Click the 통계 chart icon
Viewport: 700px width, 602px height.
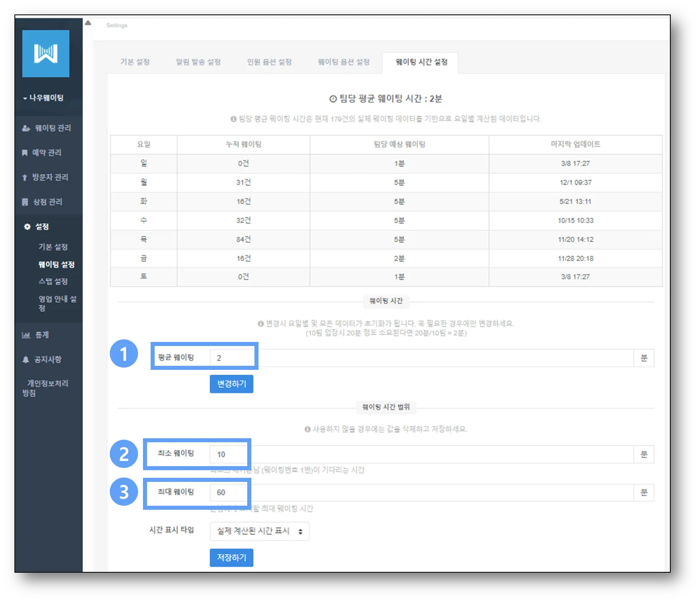(x=26, y=335)
